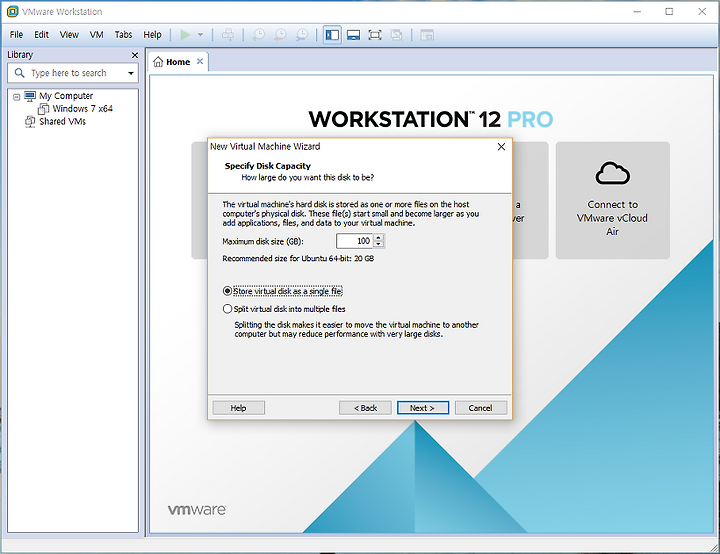Close the Home tab

coord(200,62)
